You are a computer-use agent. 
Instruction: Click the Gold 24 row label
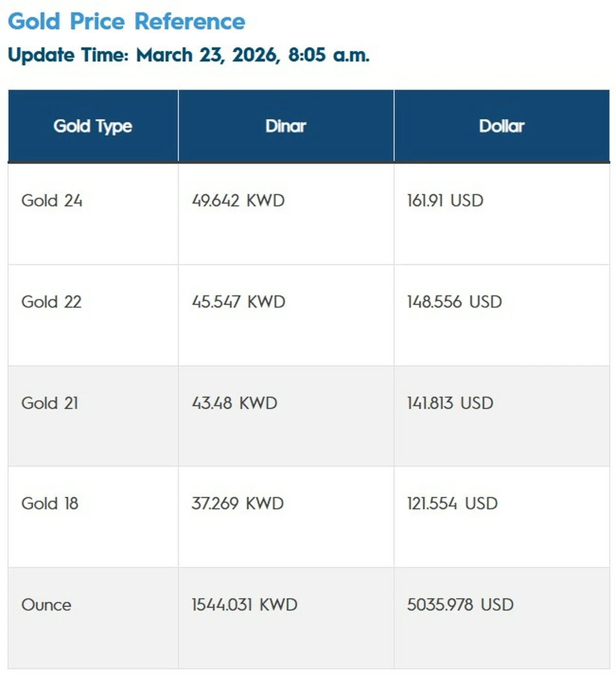tap(52, 200)
